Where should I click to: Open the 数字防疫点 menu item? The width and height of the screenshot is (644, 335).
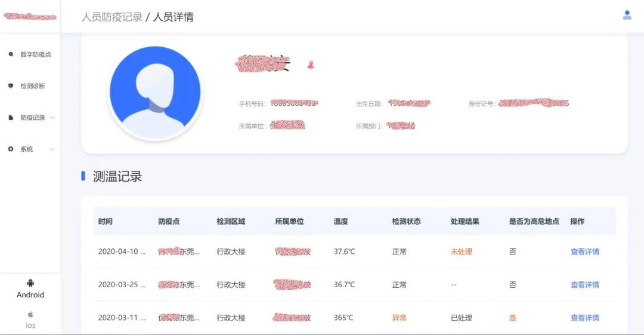(x=36, y=54)
